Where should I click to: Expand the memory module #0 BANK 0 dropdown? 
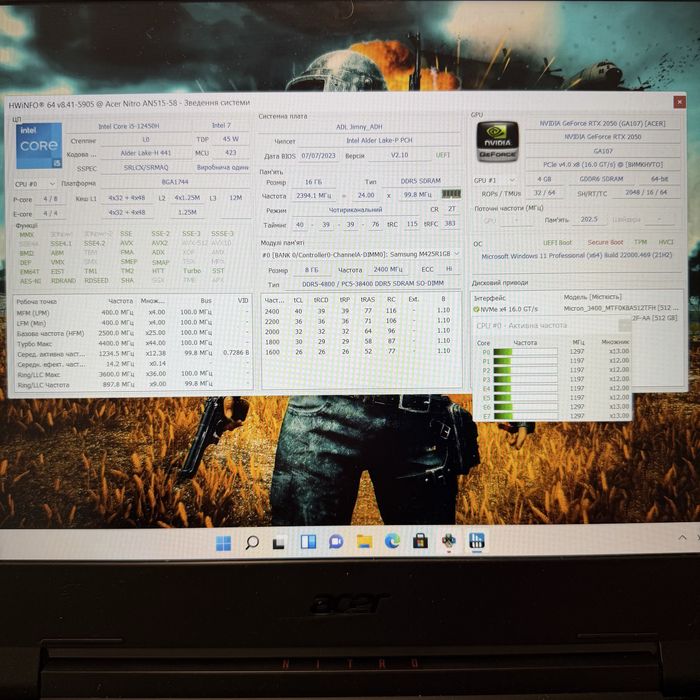pyautogui.click(x=361, y=254)
